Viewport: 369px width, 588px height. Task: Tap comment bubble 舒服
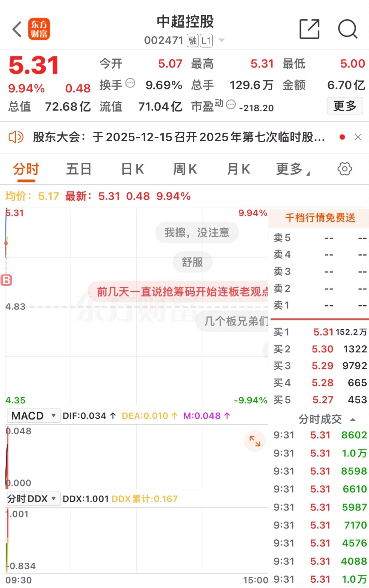point(192,262)
